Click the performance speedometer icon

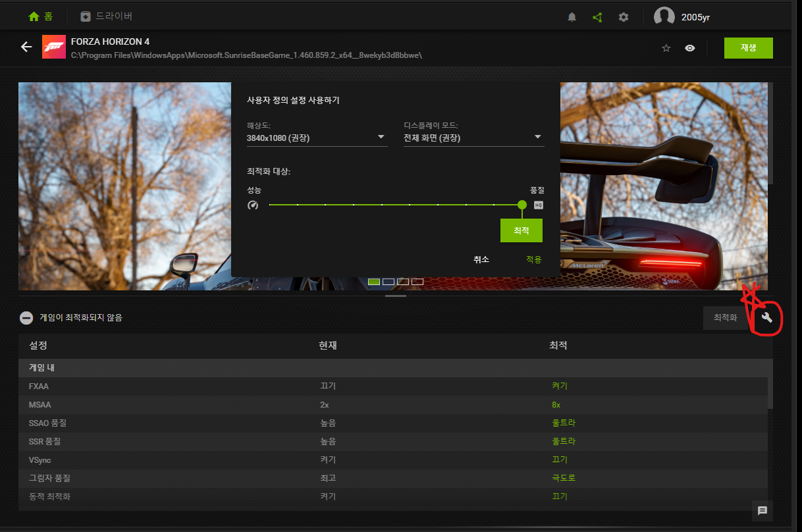coord(253,205)
